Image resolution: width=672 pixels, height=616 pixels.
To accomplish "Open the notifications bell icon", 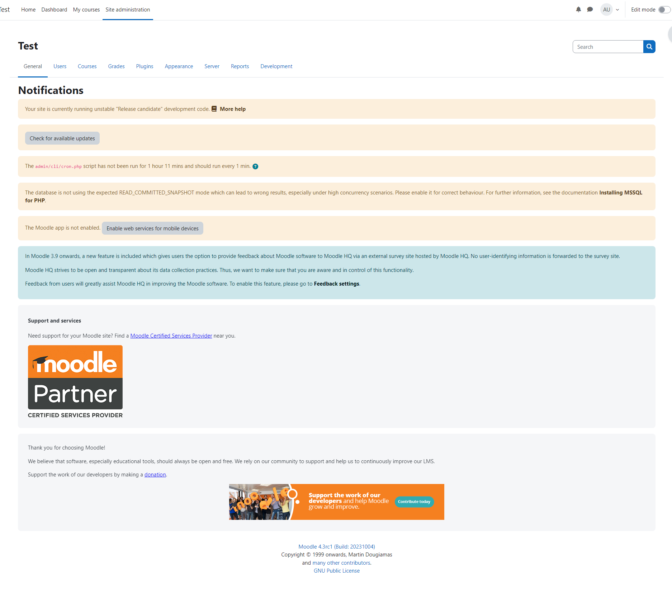I will (x=578, y=10).
